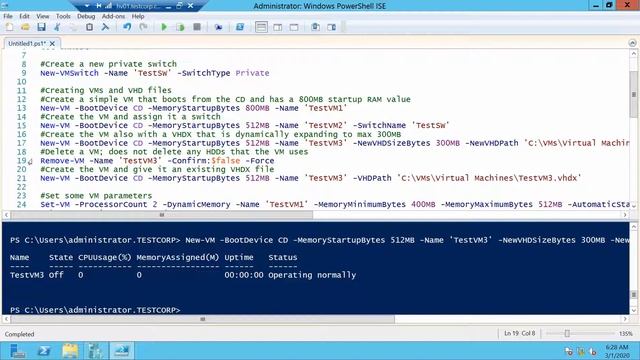Click line 24 Set-VM -ProcessorCount command
The height and width of the screenshot is (360, 640).
pos(335,204)
